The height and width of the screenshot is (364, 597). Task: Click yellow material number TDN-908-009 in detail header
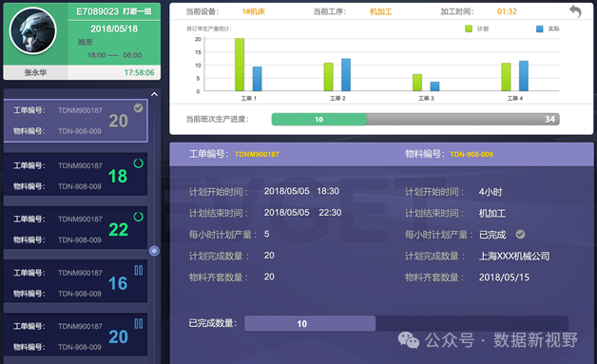[472, 154]
